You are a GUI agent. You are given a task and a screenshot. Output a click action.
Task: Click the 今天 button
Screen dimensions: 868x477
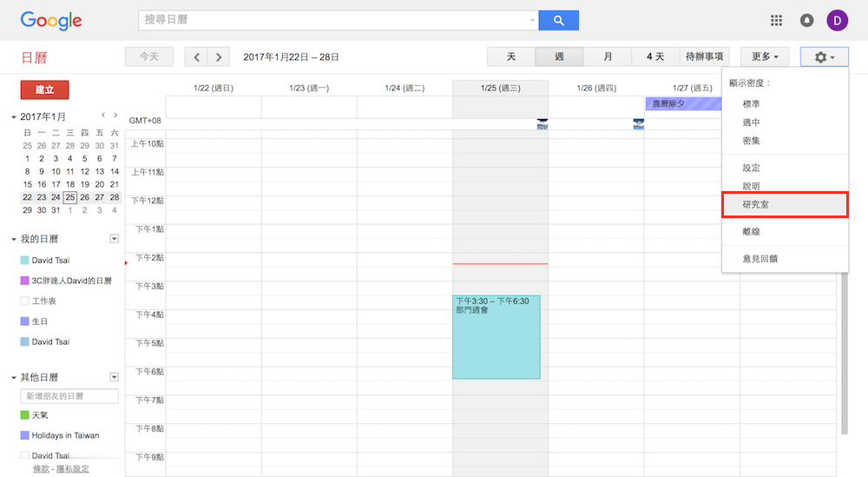[x=149, y=57]
